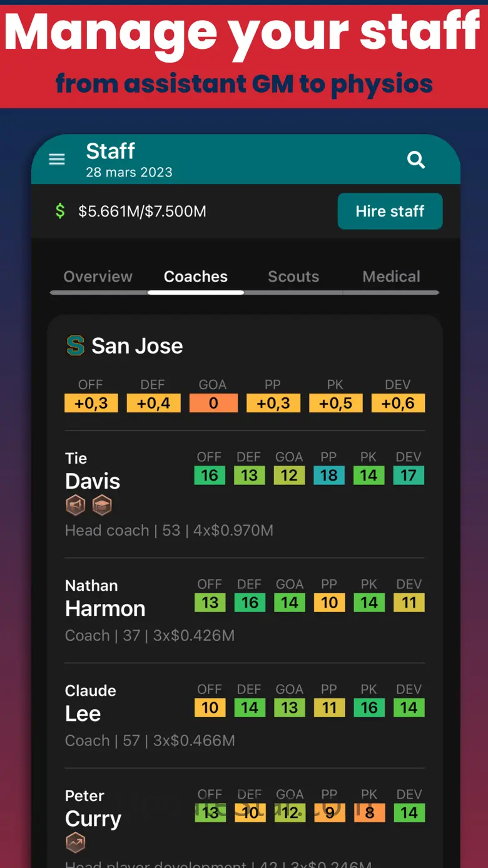Open coach Nathan Harmon's profile
Image resolution: width=488 pixels, height=868 pixels.
coord(105,608)
